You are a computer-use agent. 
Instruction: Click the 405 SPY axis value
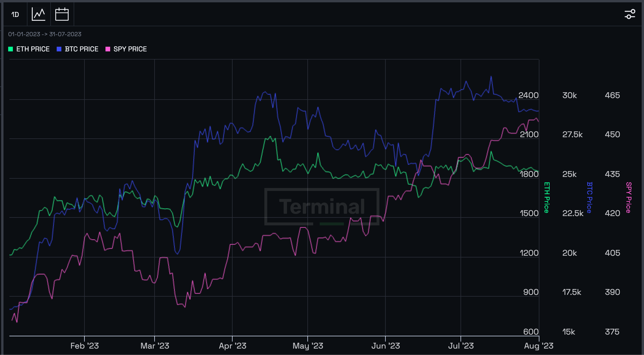(612, 253)
